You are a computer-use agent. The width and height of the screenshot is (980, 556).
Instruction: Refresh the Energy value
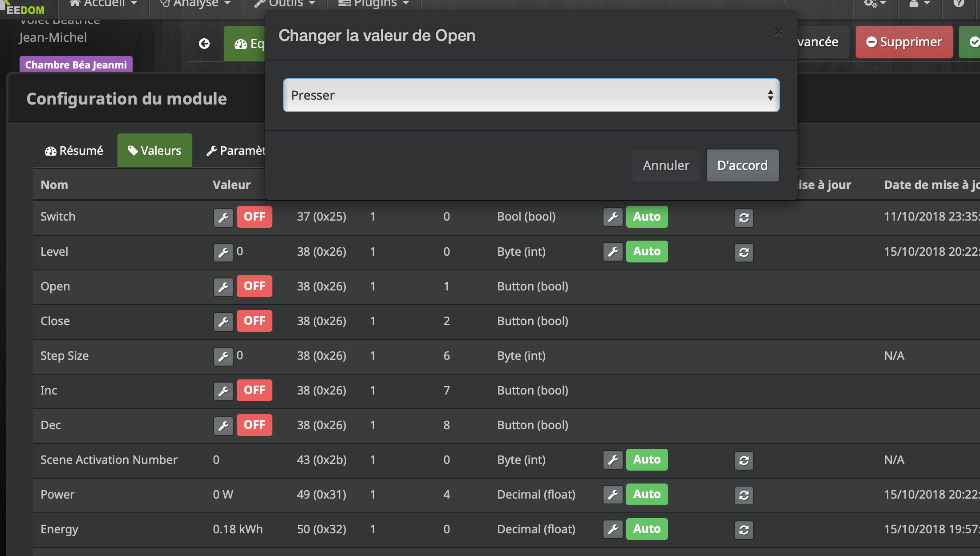[744, 530]
